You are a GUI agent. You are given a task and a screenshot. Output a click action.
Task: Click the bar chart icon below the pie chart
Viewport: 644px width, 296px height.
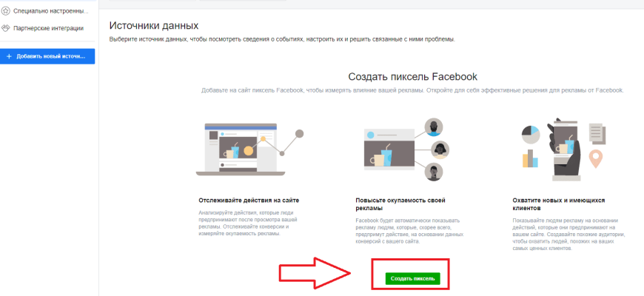point(530,158)
